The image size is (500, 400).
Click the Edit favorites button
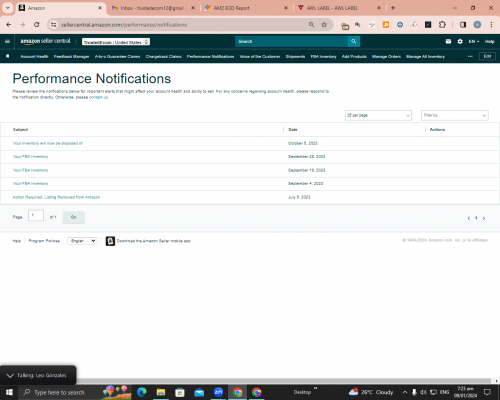click(487, 56)
